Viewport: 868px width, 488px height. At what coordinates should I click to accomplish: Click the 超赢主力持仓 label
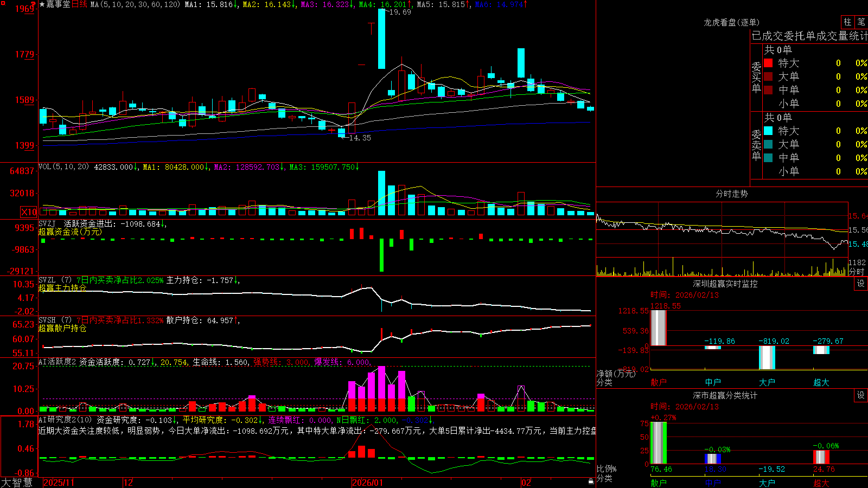point(62,287)
